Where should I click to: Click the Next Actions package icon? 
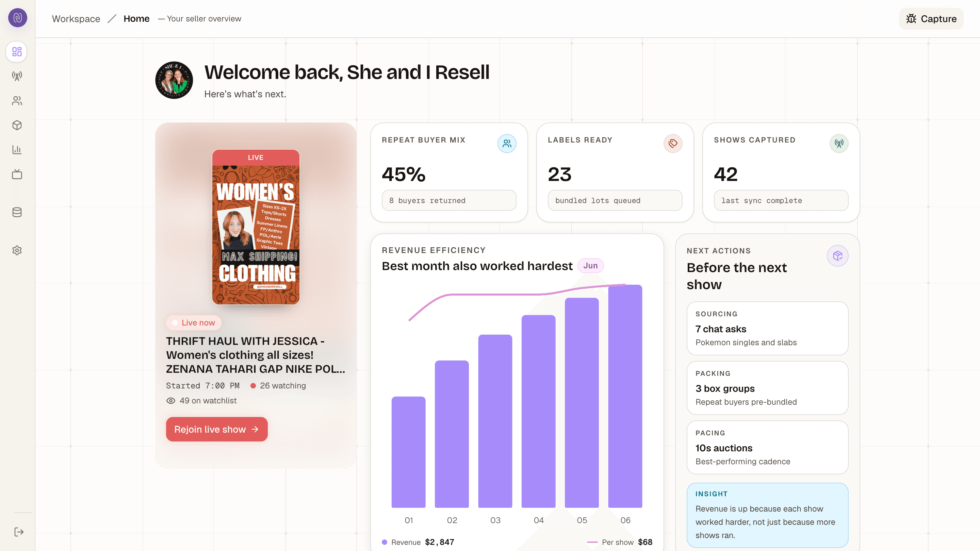click(x=838, y=255)
